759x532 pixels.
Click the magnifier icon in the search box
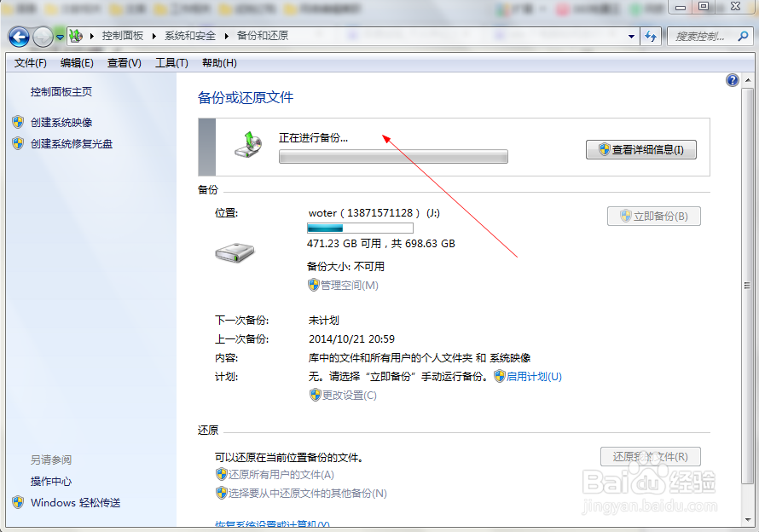tap(745, 37)
